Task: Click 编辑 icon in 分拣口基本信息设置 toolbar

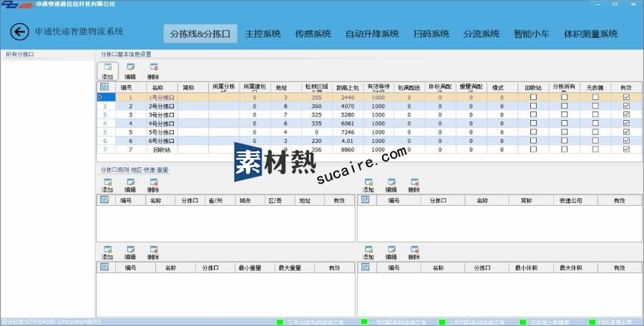Action: pyautogui.click(x=130, y=70)
